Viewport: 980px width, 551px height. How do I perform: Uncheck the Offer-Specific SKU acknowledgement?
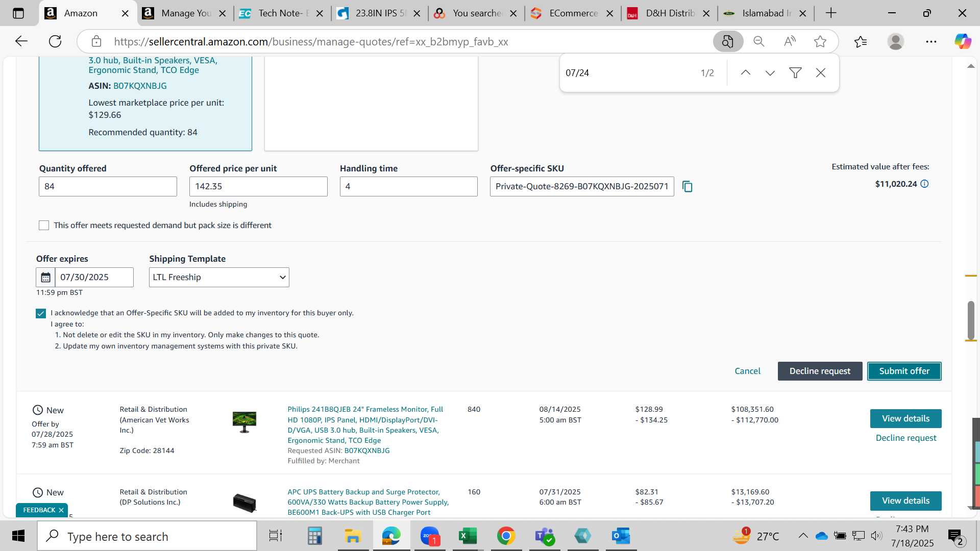(x=41, y=314)
